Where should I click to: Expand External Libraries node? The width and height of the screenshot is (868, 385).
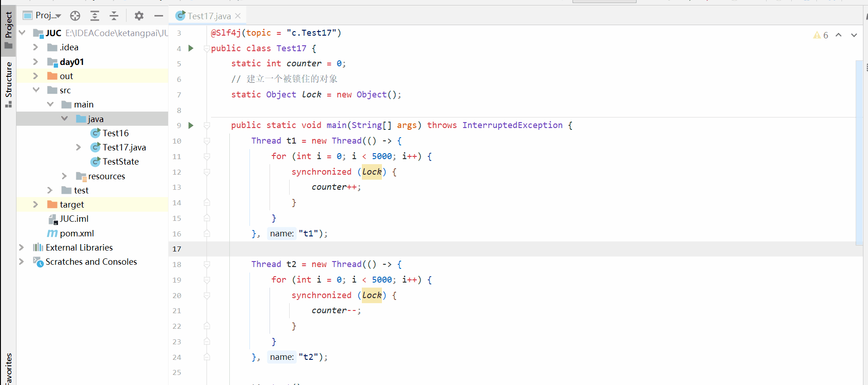(x=21, y=247)
